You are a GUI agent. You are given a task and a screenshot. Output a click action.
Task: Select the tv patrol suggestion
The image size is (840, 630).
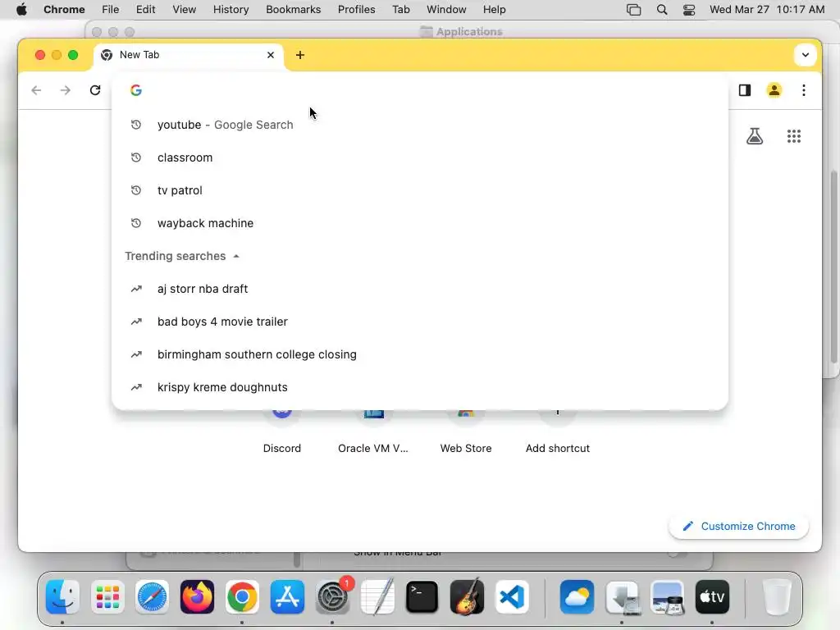click(419, 190)
